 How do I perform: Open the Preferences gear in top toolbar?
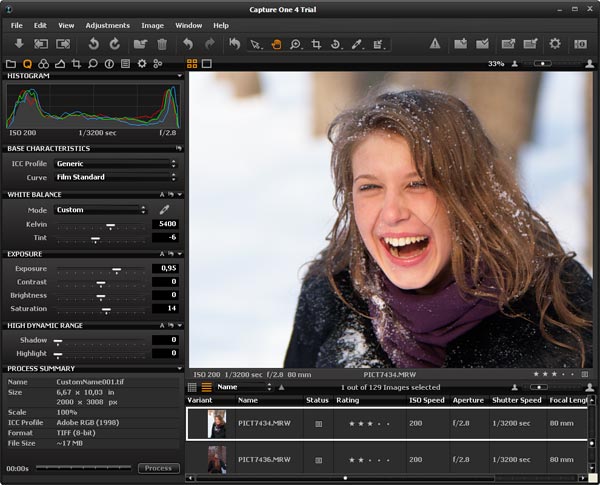[x=555, y=44]
